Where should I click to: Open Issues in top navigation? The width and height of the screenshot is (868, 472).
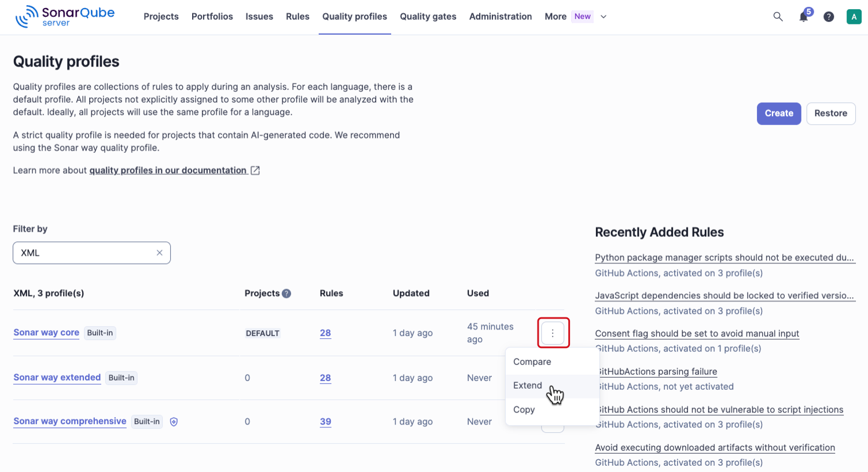259,17
